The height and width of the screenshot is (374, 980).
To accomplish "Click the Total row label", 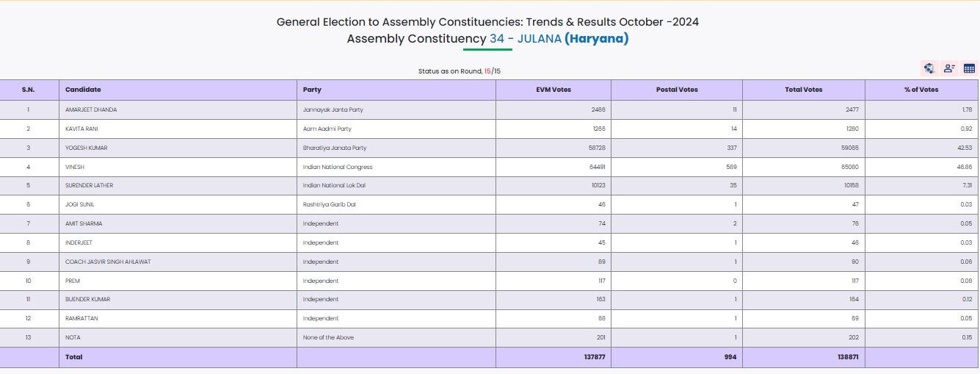I will (x=74, y=357).
